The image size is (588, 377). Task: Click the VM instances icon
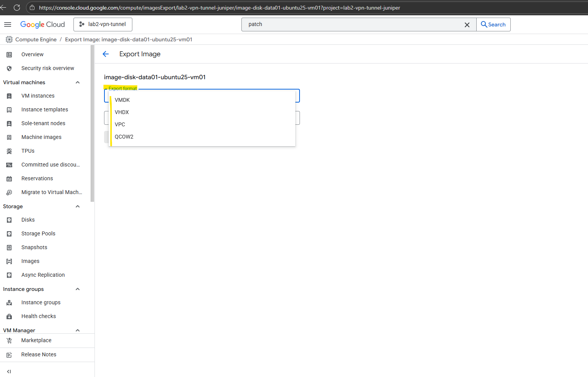[9, 96]
